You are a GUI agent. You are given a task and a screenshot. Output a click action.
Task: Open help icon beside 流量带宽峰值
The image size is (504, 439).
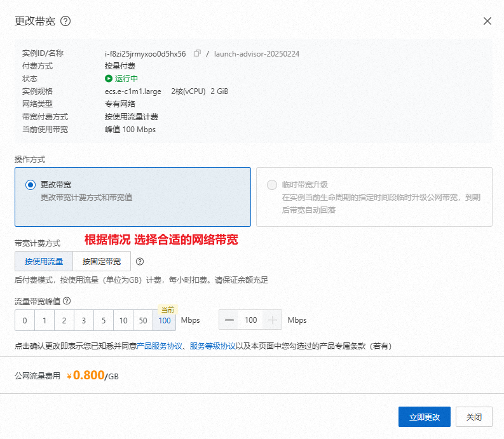(67, 301)
